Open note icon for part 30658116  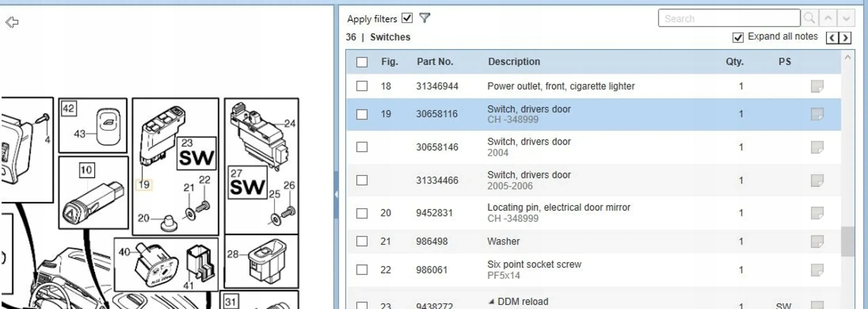pos(817,114)
